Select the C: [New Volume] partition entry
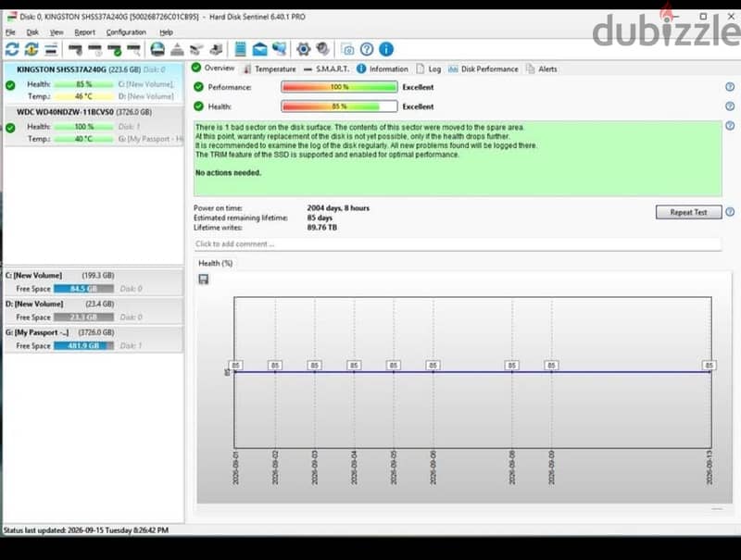The width and height of the screenshot is (741, 560). [x=94, y=282]
